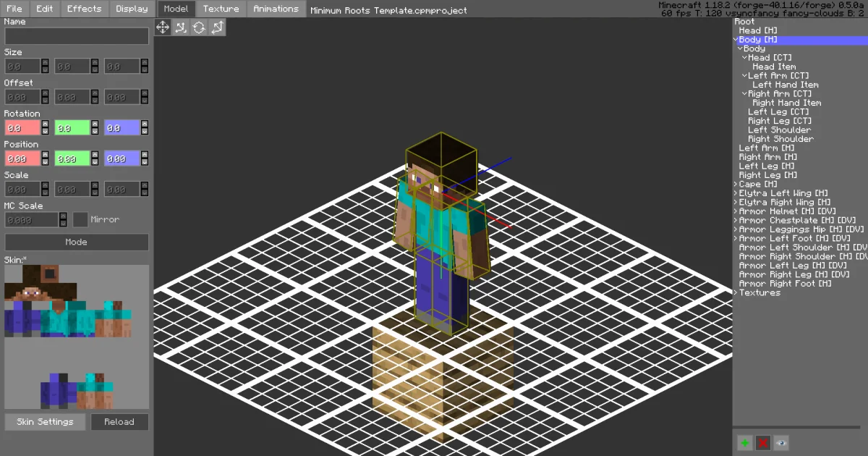Expand the Elytra Right Wing [H] node
Viewport: 868px width, 456px height.
(x=736, y=203)
